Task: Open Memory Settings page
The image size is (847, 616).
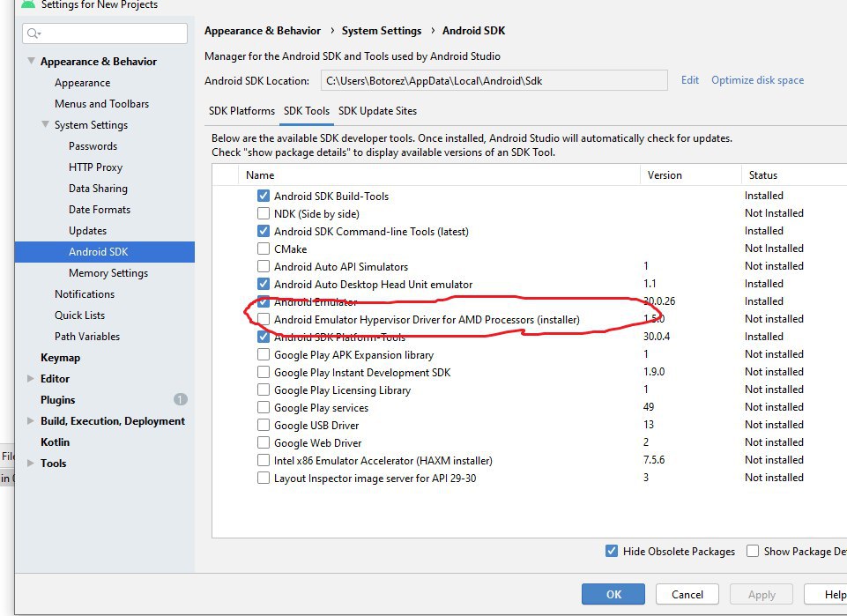Action: (108, 272)
